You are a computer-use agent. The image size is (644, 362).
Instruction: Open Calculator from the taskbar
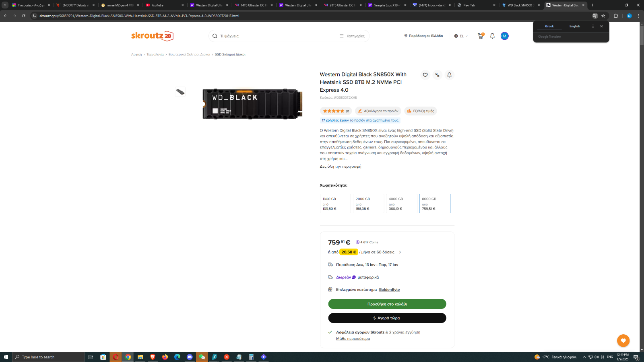click(x=251, y=357)
